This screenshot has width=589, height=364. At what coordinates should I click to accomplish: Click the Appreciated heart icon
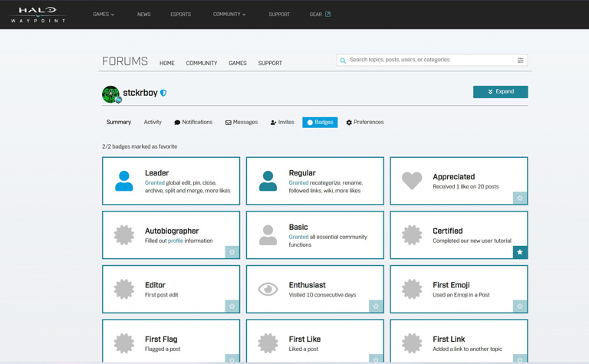[412, 181]
